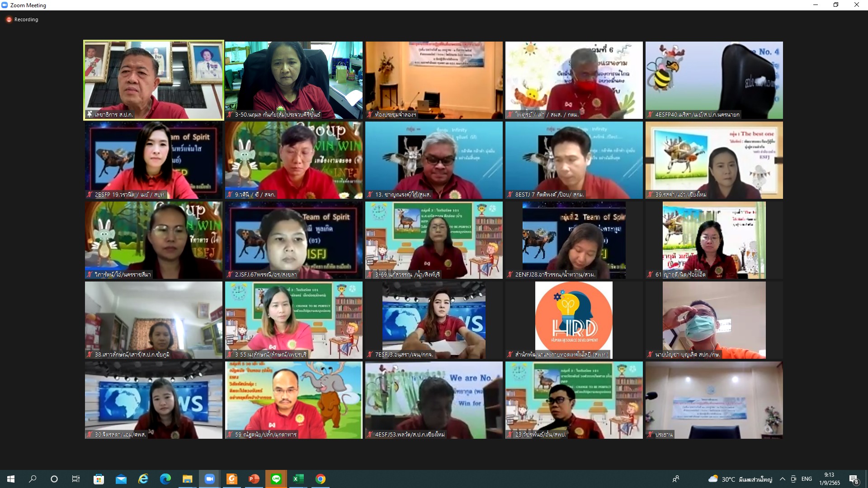This screenshot has width=868, height=488.
Task: Open the Action Center notifications with badge 8
Action: pos(854,479)
